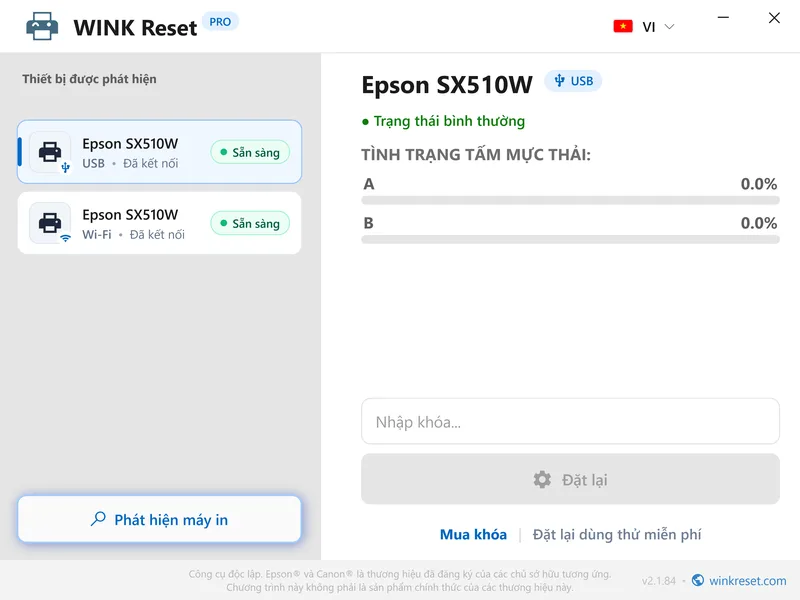Click the PRO badge next to title
The height and width of the screenshot is (600, 800).
click(220, 22)
